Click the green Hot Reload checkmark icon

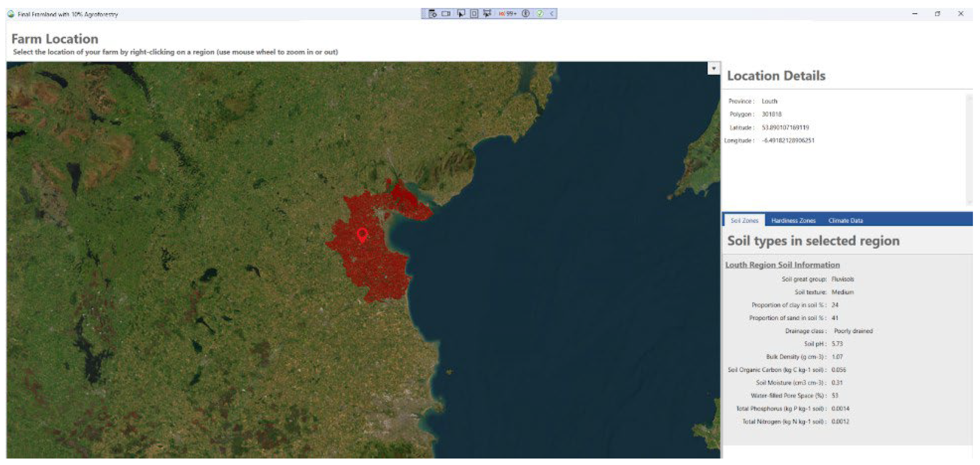pos(540,14)
